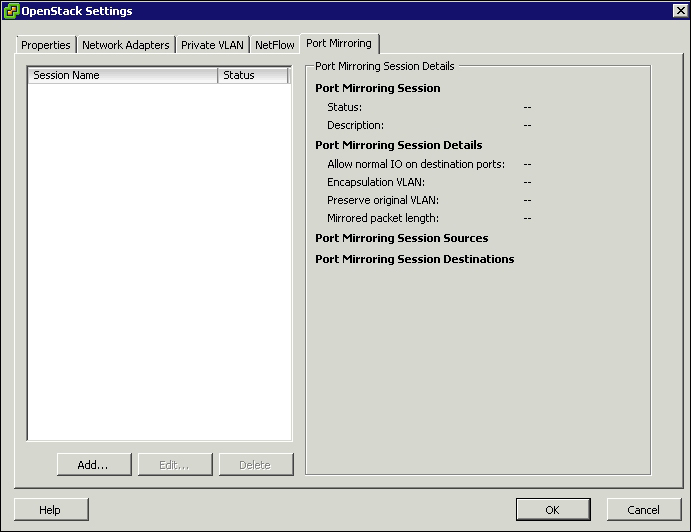Cancel the OpenStack Settings dialog
691x532 pixels.
(x=644, y=510)
